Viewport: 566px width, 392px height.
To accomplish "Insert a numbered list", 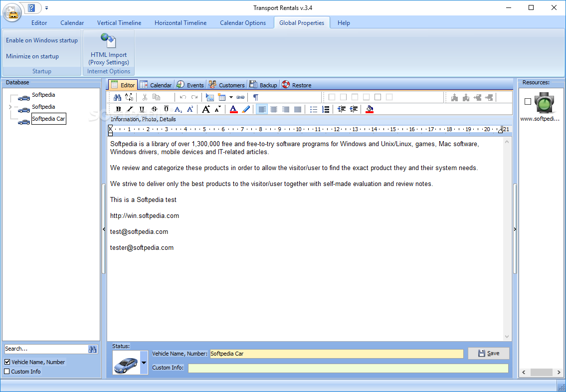I will [x=326, y=109].
